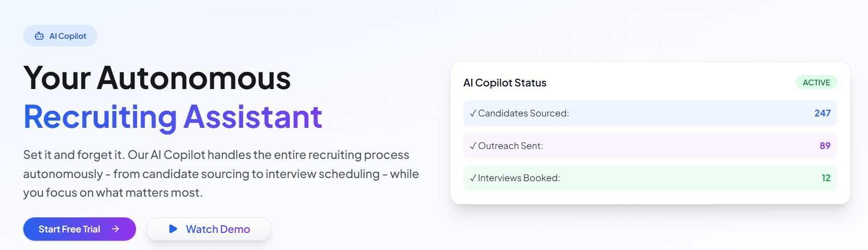Click the 247 candidates sourced count

point(822,113)
